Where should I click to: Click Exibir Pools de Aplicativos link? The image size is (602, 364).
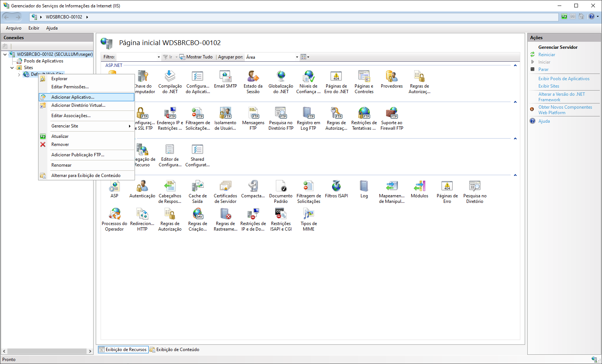pos(564,79)
